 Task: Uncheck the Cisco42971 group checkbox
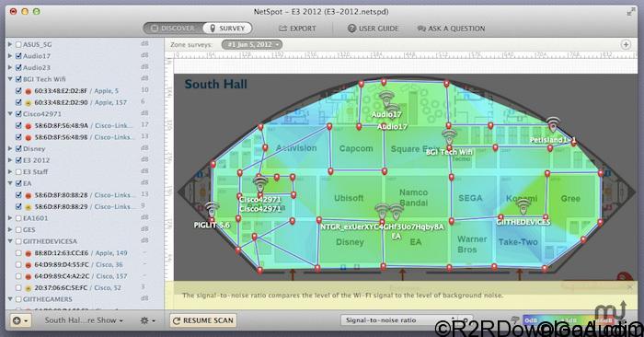[18, 114]
